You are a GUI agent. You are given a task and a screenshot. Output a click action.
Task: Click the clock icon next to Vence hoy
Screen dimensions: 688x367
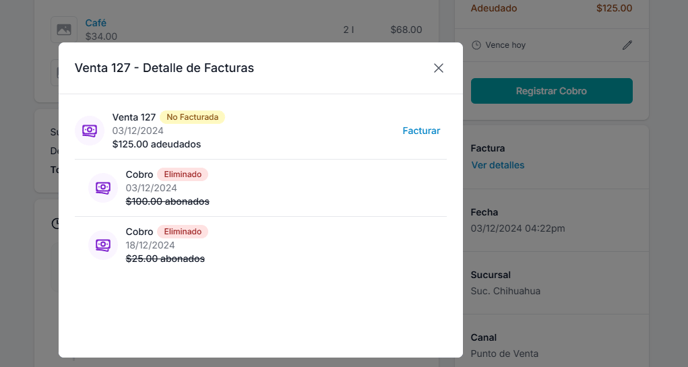(476, 45)
